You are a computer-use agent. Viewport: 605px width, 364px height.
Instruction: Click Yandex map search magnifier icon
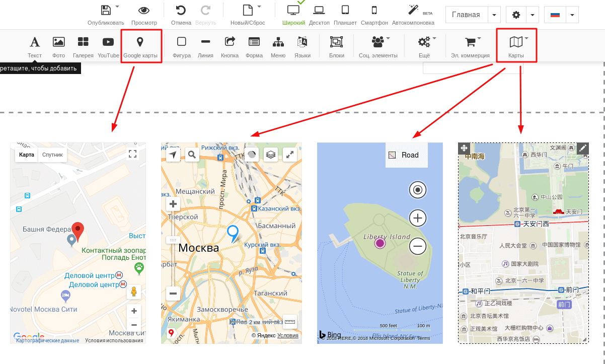tap(191, 155)
